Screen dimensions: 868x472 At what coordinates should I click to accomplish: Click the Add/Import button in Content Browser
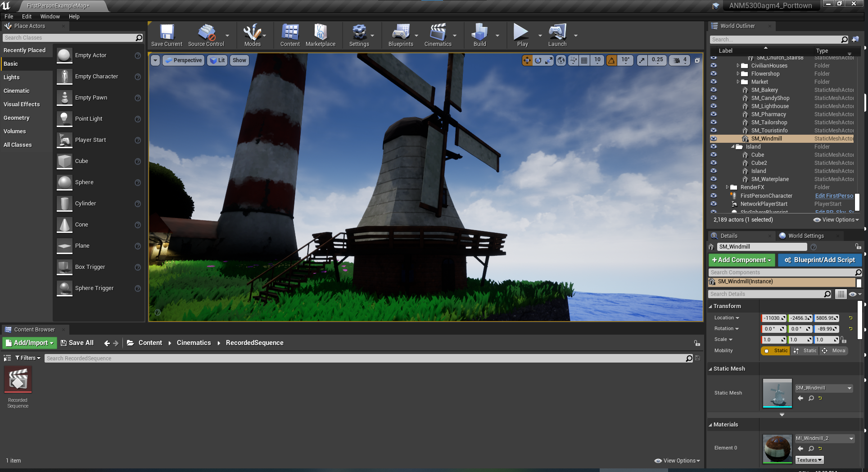pos(30,343)
